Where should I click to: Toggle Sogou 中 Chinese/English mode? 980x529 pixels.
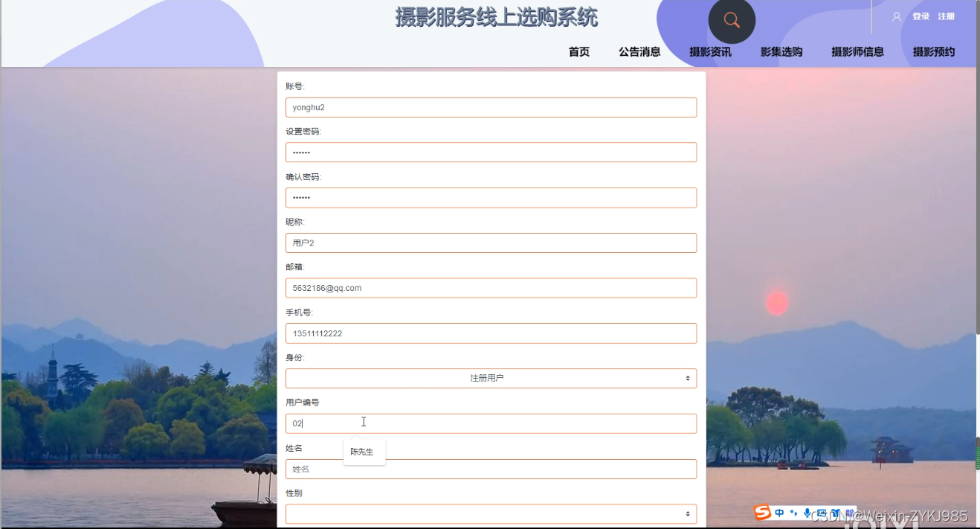(779, 513)
